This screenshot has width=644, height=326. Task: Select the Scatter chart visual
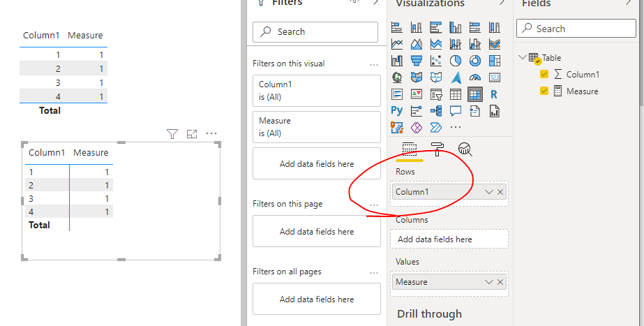click(x=436, y=61)
